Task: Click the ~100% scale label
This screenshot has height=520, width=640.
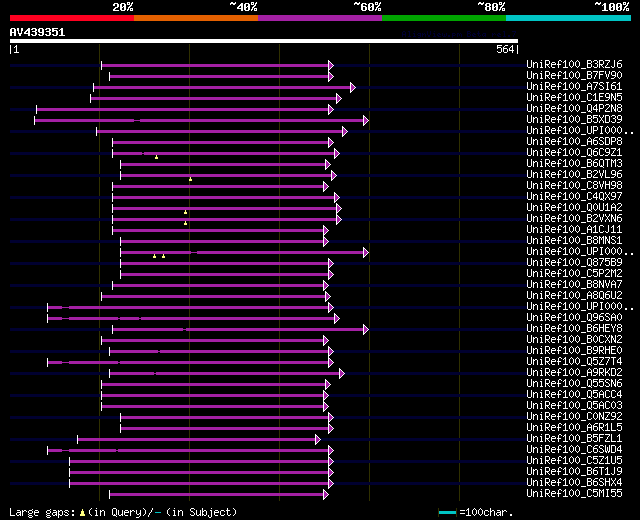Action: 612,7
